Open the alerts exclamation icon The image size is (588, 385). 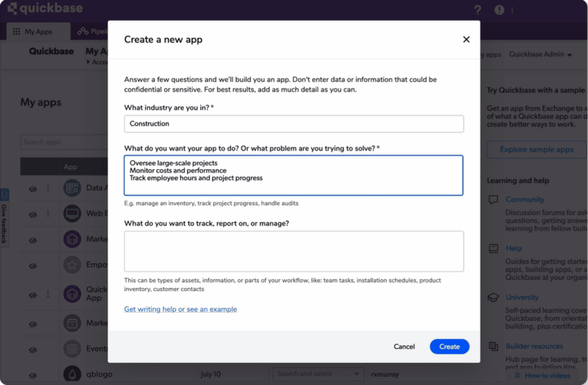pos(499,10)
